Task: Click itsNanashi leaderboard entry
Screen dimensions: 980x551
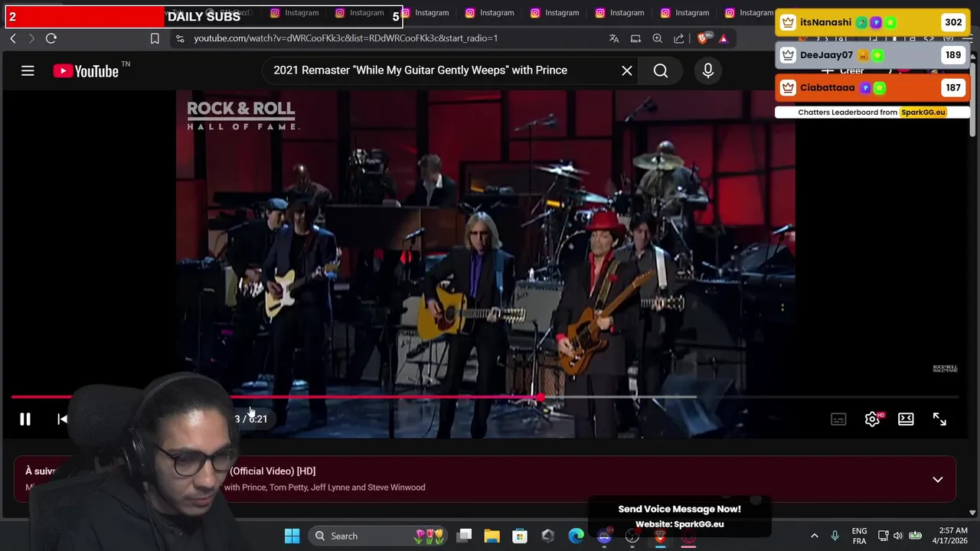Action: [873, 22]
